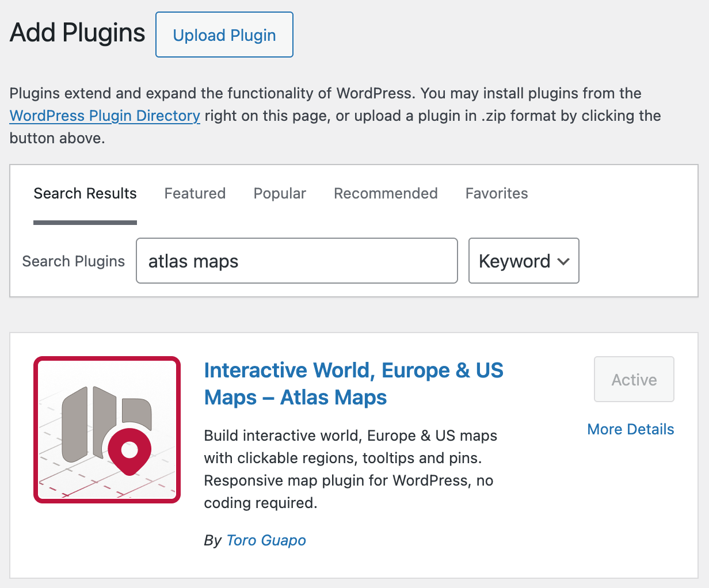Click the Atlas Maps plugin icon

[107, 430]
